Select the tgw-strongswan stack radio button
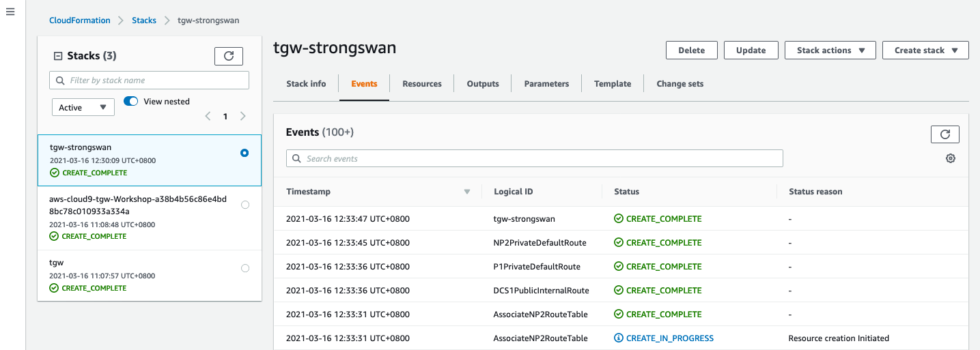This screenshot has width=980, height=350. (x=244, y=153)
